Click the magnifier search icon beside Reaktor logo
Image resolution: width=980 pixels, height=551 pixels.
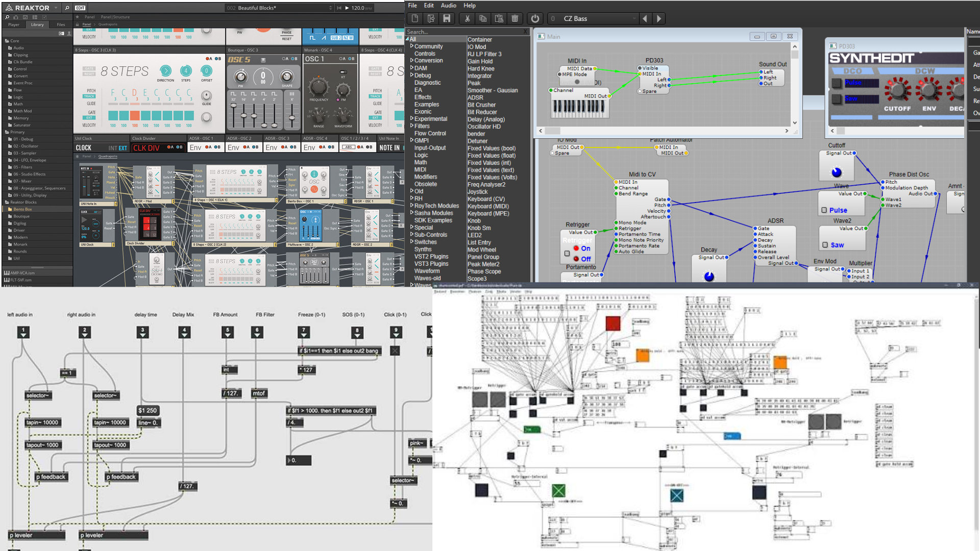tap(67, 8)
